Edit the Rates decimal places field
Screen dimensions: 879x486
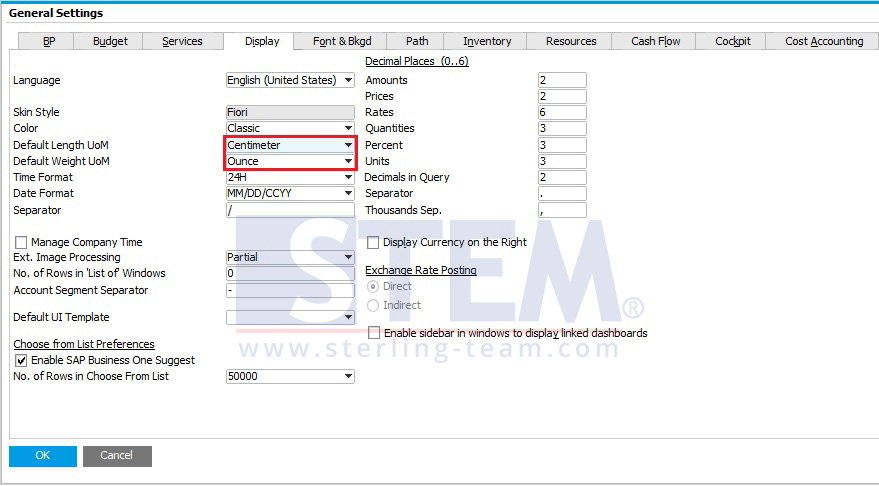[x=562, y=112]
